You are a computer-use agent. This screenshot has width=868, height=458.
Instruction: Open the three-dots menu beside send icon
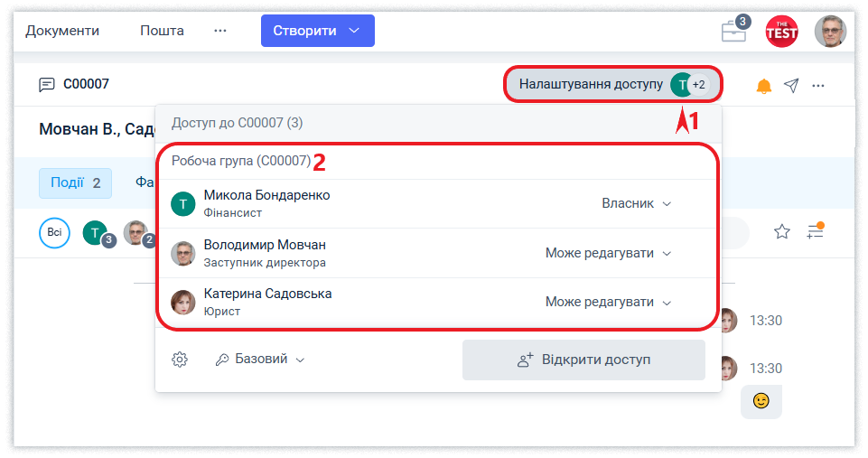coord(818,86)
